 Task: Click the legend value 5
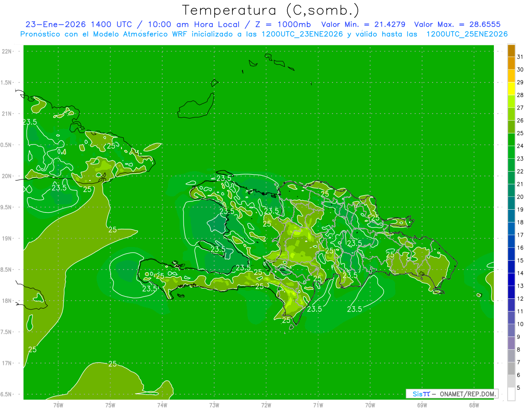(x=519, y=388)
